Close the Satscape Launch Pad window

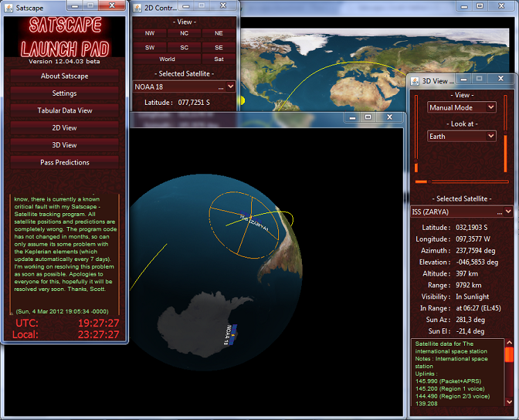point(112,6)
